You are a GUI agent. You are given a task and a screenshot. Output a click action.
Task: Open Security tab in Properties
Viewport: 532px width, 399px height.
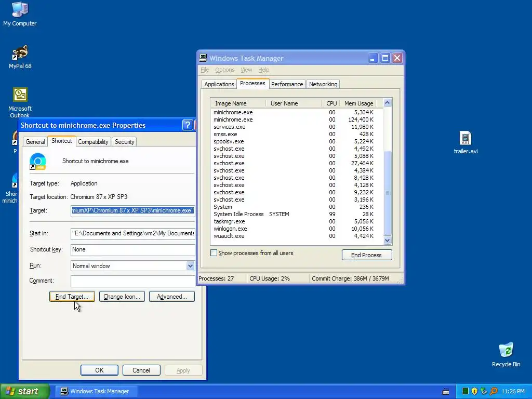tap(125, 142)
